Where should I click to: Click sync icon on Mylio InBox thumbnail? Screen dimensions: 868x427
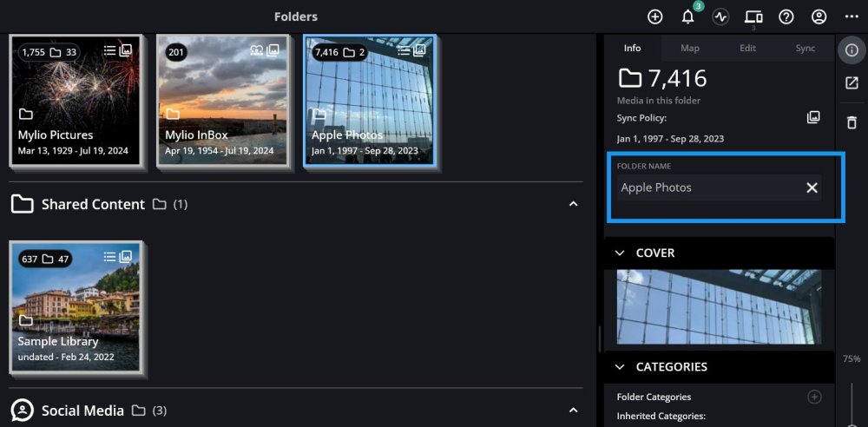[x=273, y=50]
